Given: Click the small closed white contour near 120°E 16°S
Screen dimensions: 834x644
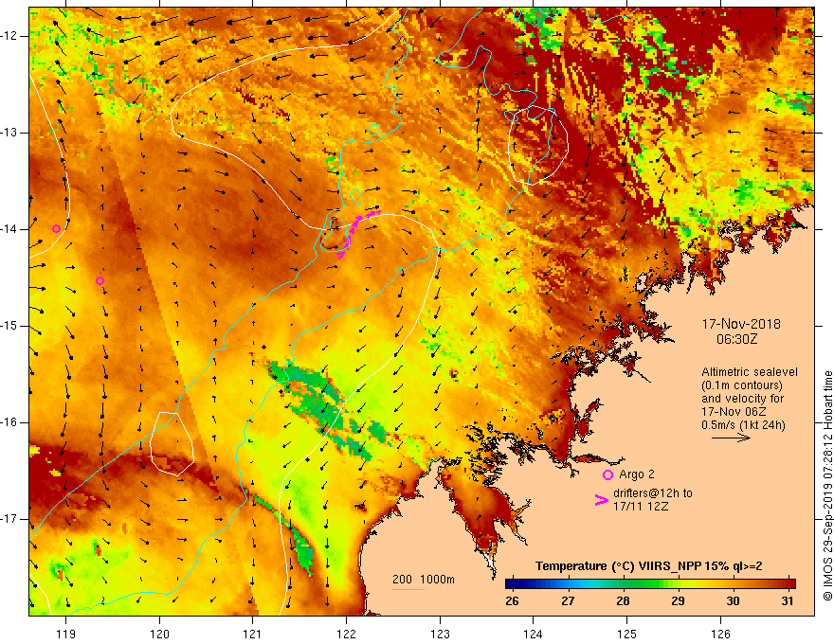Looking at the screenshot, I should click(172, 443).
